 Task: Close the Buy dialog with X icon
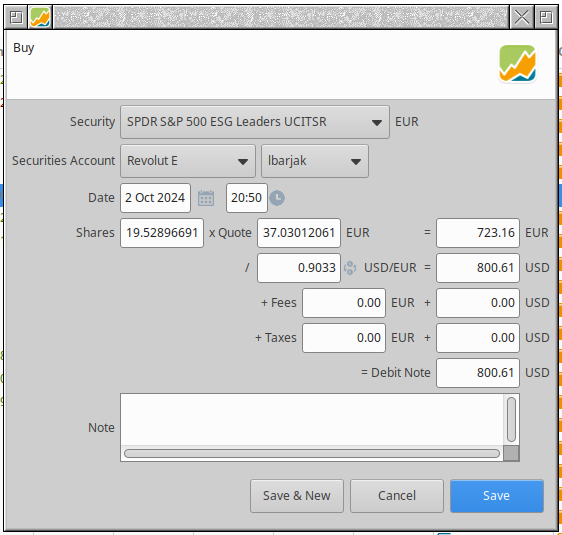click(521, 17)
